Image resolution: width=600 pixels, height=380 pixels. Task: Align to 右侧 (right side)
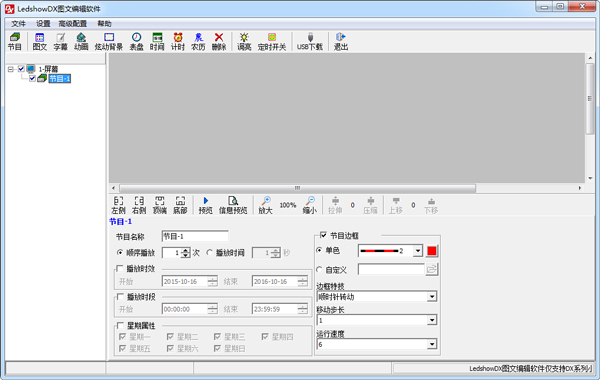pos(139,205)
